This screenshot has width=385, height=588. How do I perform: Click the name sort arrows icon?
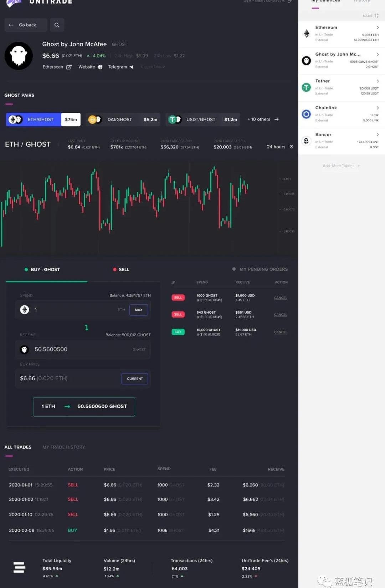[x=376, y=16]
